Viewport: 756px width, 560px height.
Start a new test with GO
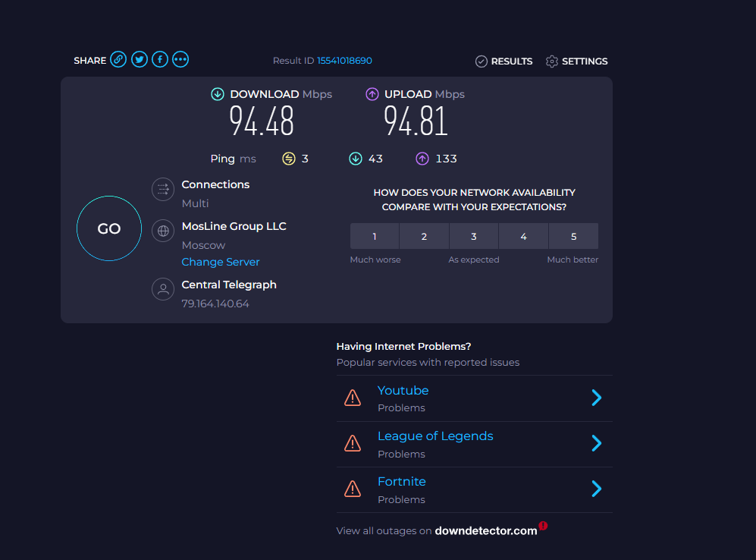109,228
